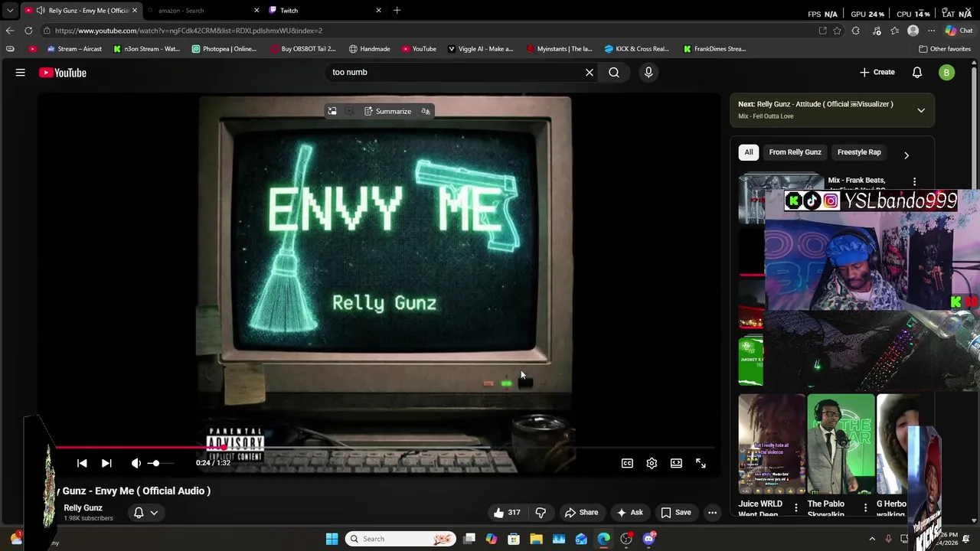The image size is (980, 551).
Task: Go to the YouTube home logo
Action: tap(63, 73)
